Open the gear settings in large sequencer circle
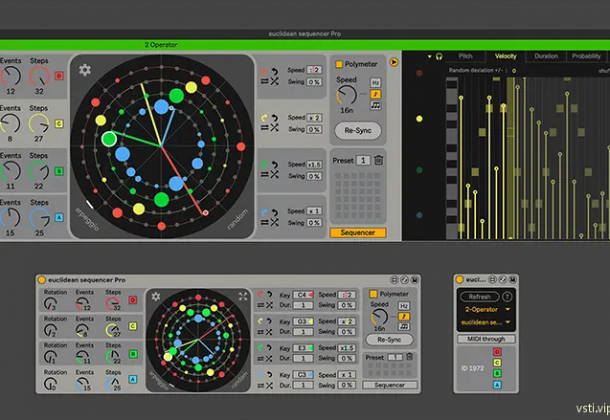This screenshot has height=420, width=610. (x=85, y=70)
